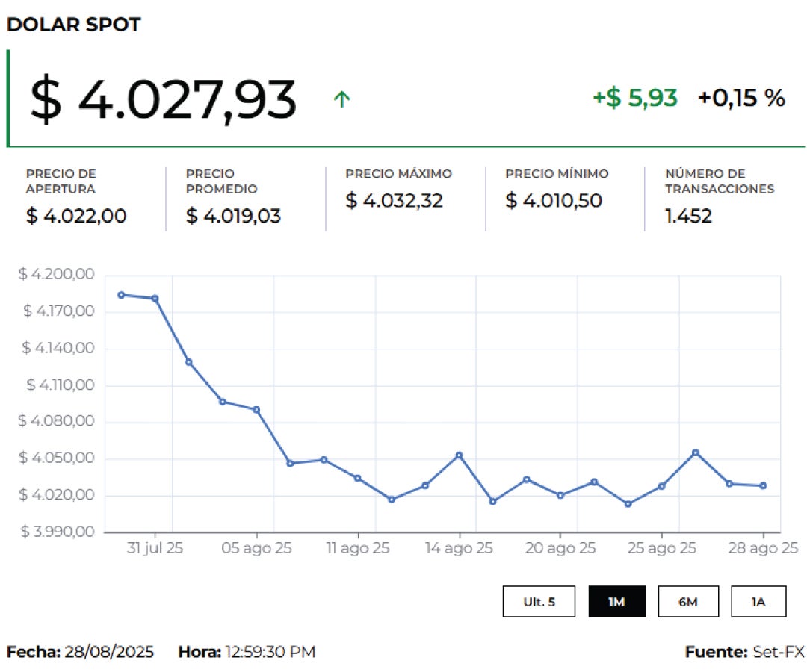The width and height of the screenshot is (807, 672).
Task: Select the data point above 20 ago 25
Action: pyautogui.click(x=560, y=495)
